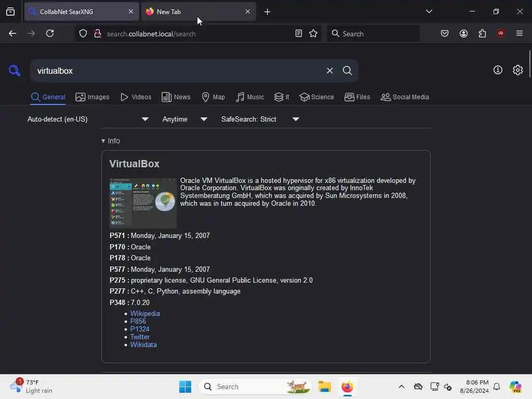Focus the virtualbox search input
532x399 pixels.
177,71
